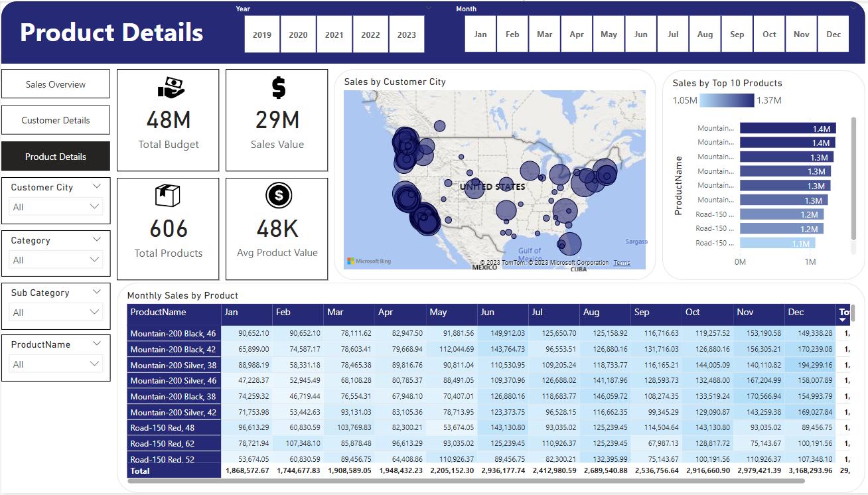
Task: Select the 2019 year button
Action: (261, 34)
